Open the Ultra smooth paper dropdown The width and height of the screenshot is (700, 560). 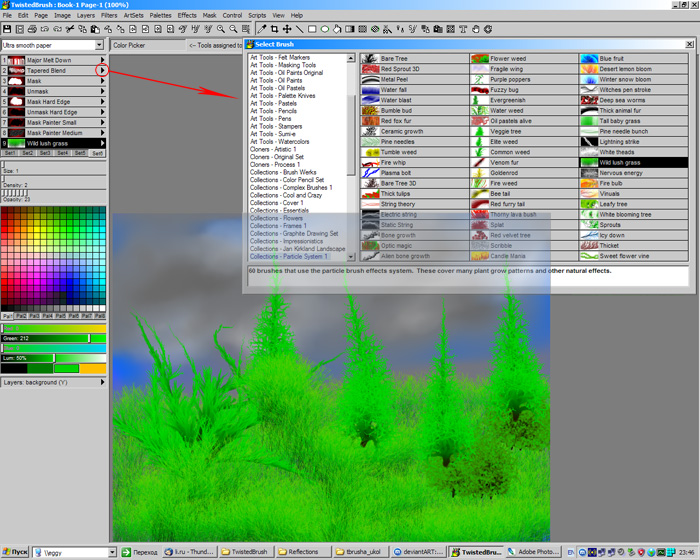point(99,45)
